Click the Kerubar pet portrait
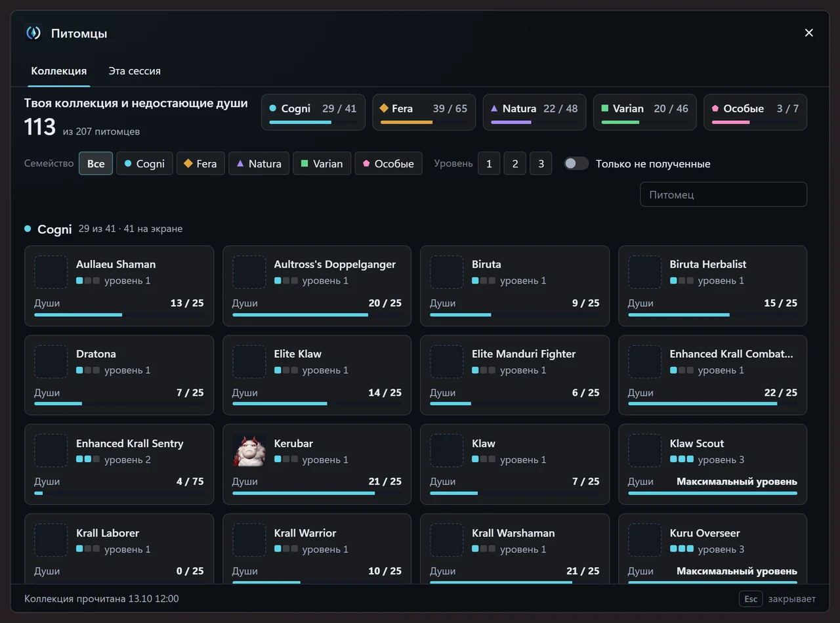 tap(249, 451)
